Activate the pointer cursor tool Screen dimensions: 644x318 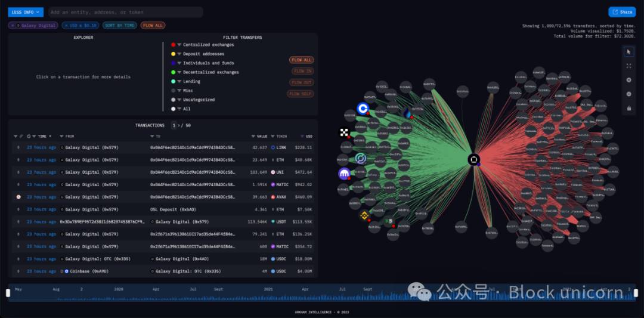coord(628,52)
